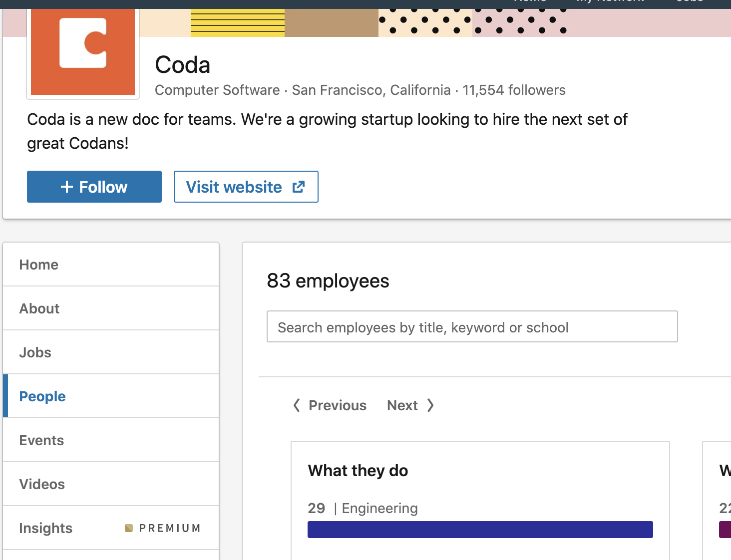Click the Coda description tagline text
Screen dimensions: 731x560
[327, 131]
